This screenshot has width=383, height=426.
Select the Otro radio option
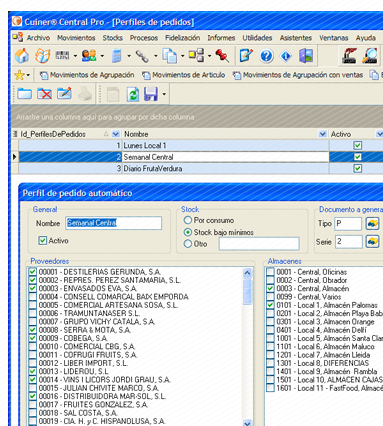click(x=188, y=244)
